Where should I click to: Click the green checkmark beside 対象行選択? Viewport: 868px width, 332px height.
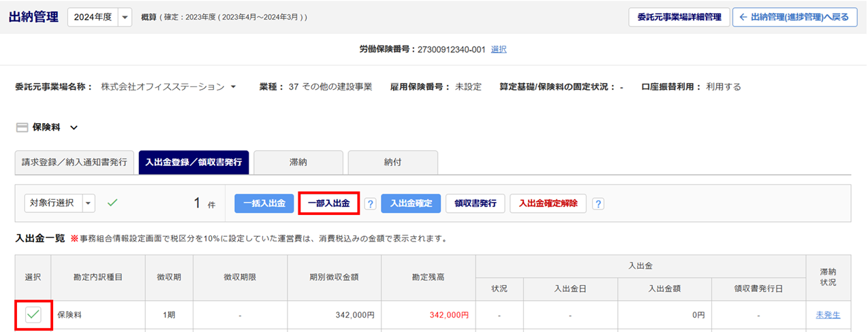[112, 203]
